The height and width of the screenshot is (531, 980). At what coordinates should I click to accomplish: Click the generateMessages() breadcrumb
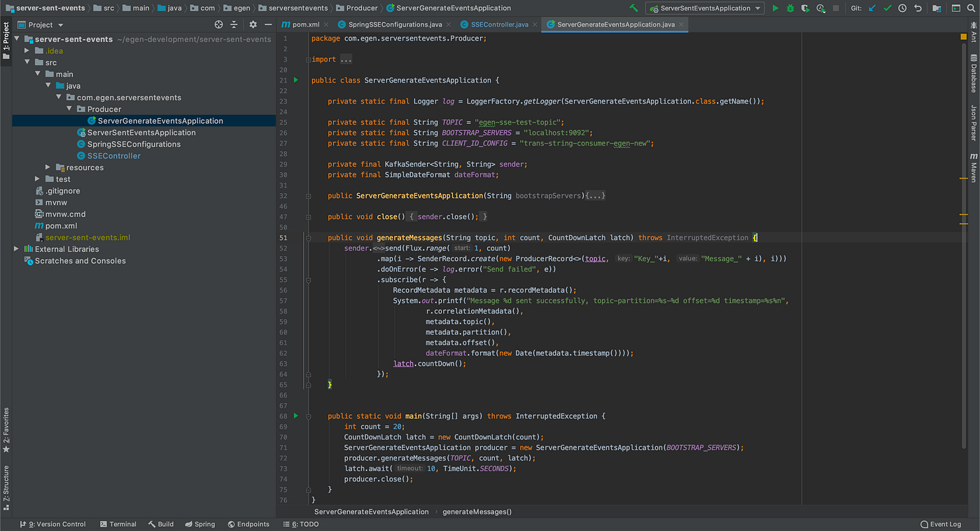coord(477,511)
